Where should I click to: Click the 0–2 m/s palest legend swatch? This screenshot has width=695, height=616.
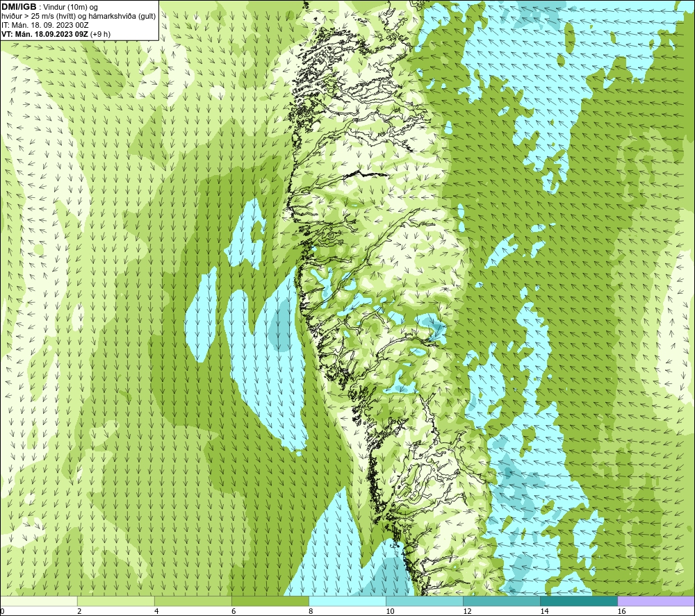(39, 601)
